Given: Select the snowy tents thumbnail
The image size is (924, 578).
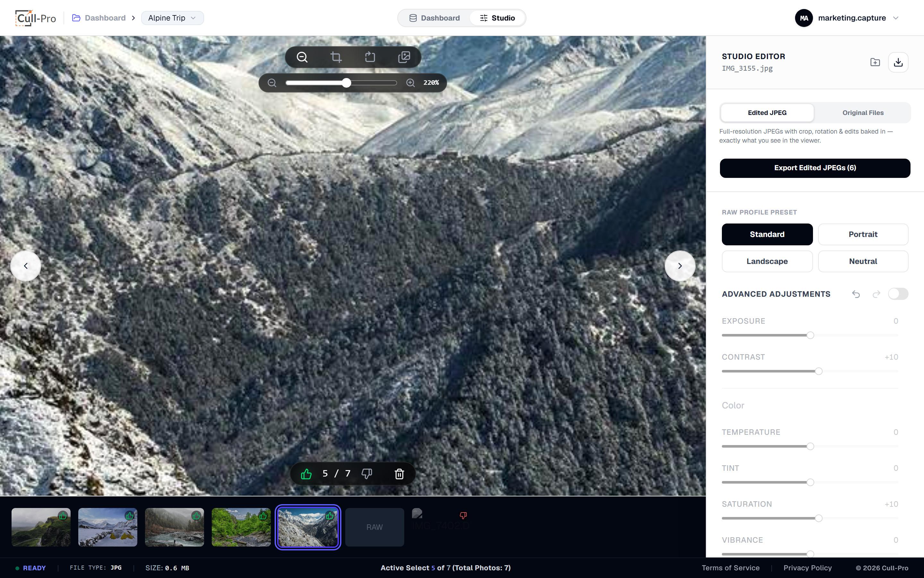Looking at the screenshot, I should pos(108,527).
